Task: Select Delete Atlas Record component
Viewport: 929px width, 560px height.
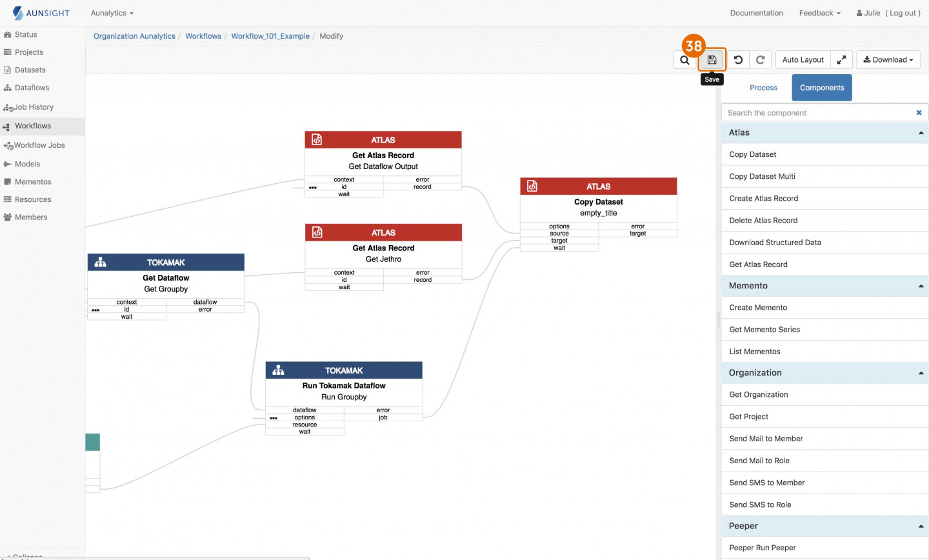Action: point(824,221)
